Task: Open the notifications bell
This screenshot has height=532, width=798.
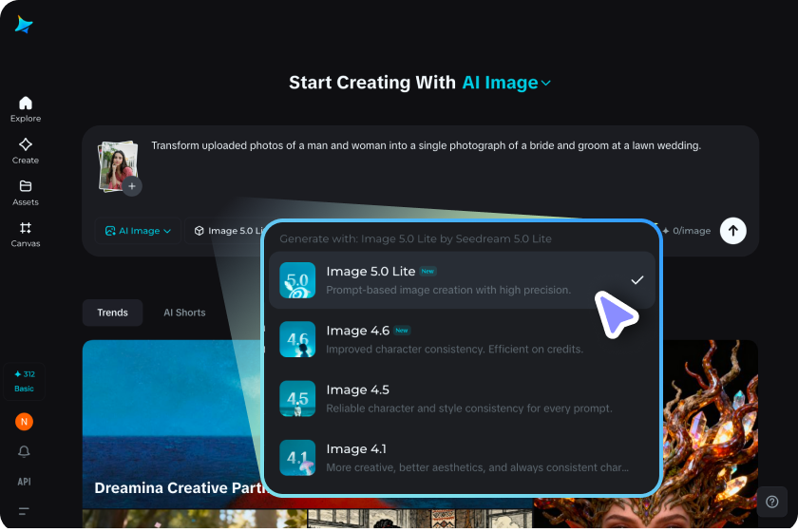Action: [x=24, y=451]
